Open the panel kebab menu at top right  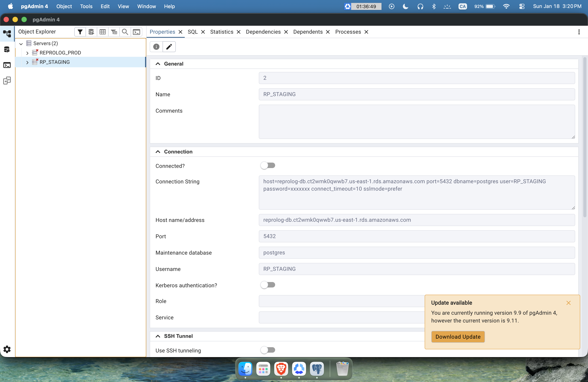click(579, 32)
